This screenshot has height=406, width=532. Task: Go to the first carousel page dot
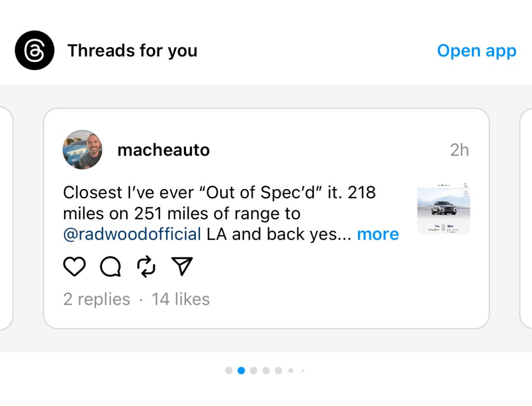click(x=229, y=371)
